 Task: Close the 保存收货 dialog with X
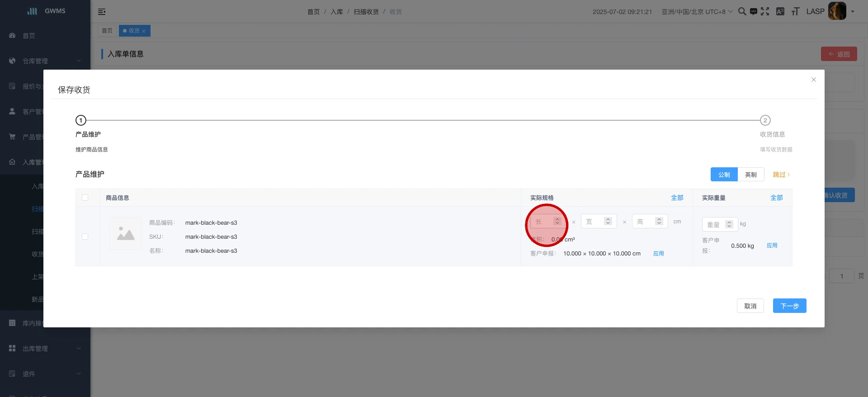point(813,80)
